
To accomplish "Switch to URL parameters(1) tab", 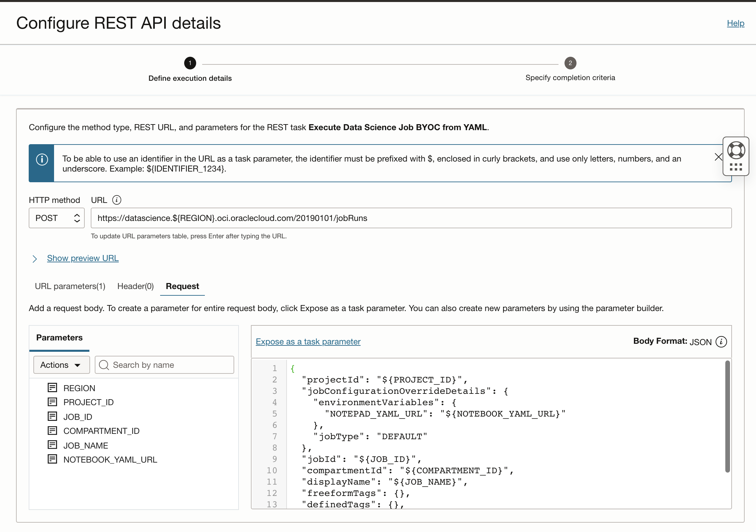I will coord(70,286).
